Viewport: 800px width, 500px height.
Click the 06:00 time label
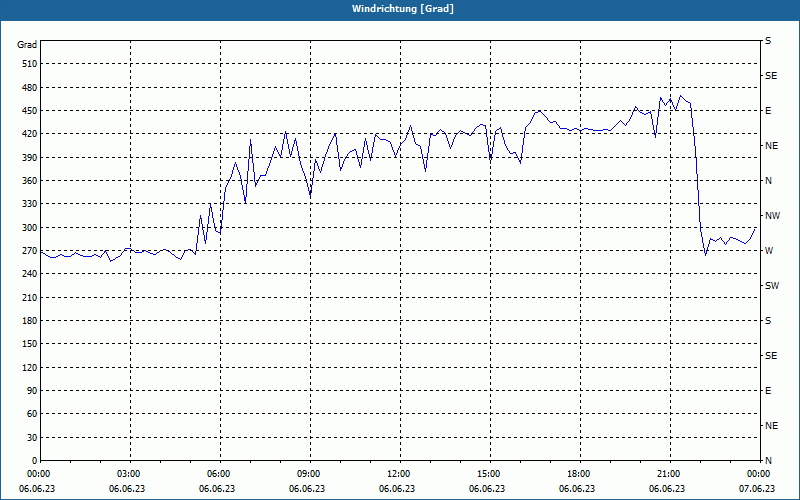220,474
